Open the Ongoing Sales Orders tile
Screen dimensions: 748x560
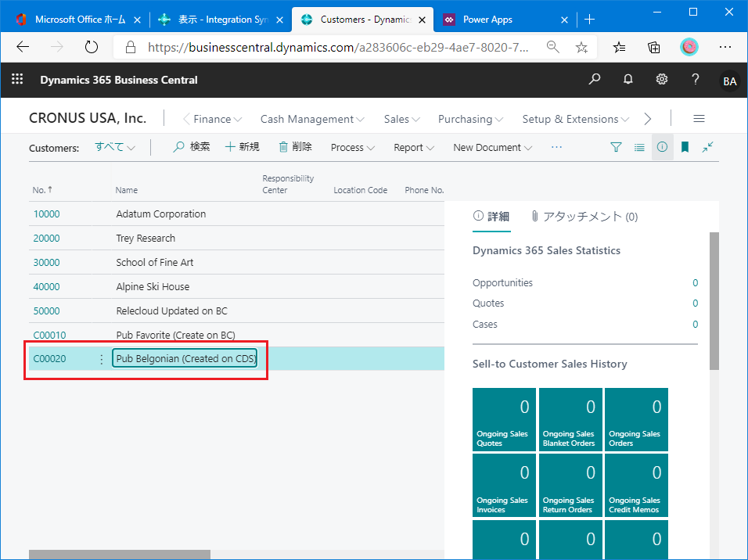coord(636,419)
